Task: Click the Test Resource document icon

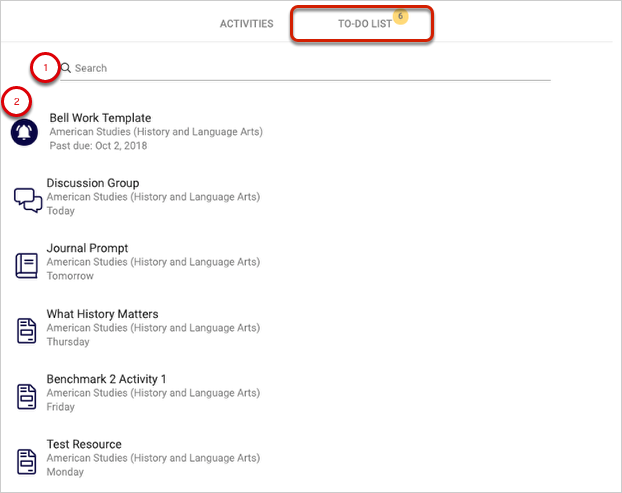Action: pos(27,460)
